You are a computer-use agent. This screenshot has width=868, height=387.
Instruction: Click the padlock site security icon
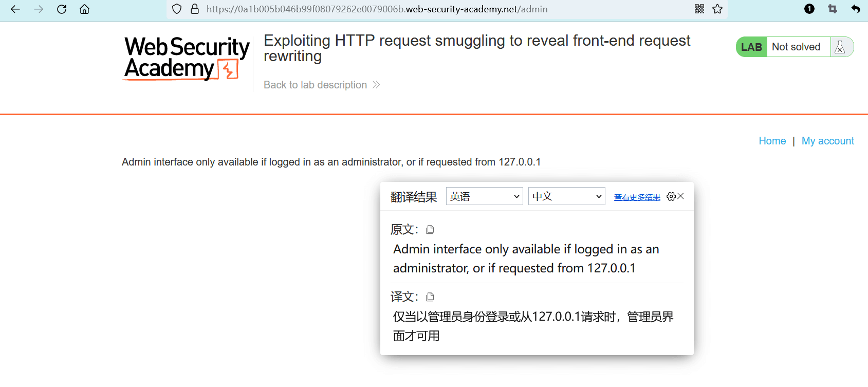(195, 9)
